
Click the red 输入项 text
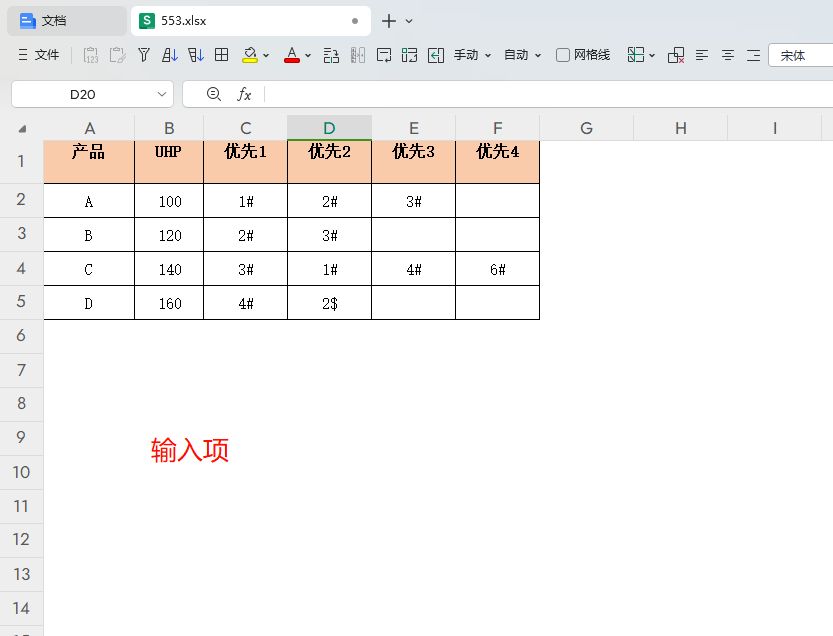[x=190, y=450]
